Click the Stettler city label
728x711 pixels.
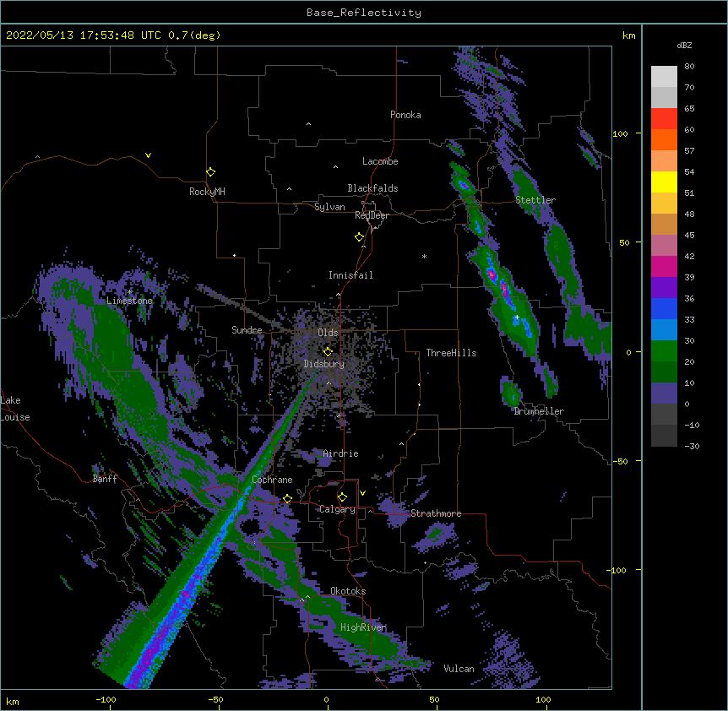[x=535, y=200]
